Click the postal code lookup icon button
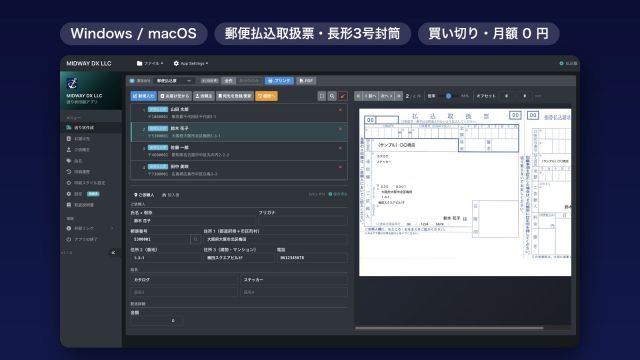640x360 pixels. (x=196, y=239)
